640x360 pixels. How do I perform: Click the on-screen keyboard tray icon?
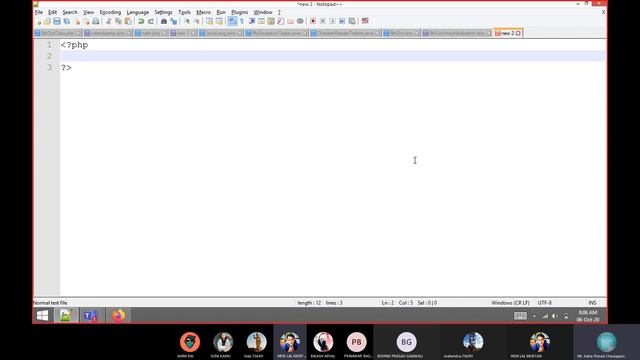pos(520,316)
